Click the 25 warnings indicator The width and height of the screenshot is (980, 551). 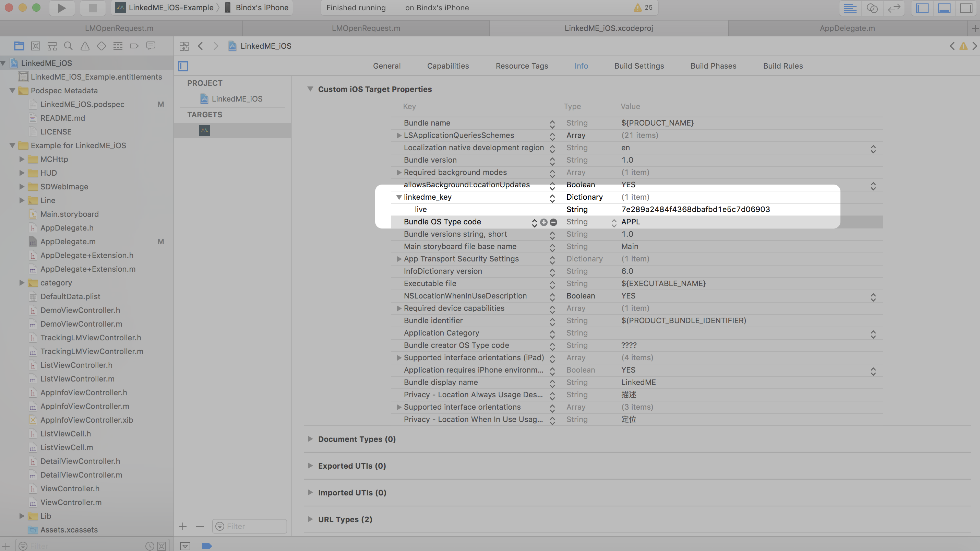[x=643, y=8]
